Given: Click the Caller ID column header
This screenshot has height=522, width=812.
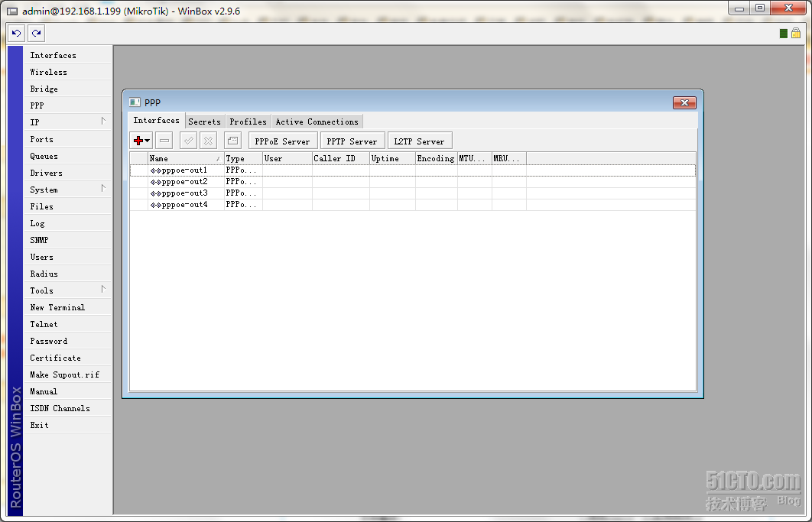Looking at the screenshot, I should (341, 158).
